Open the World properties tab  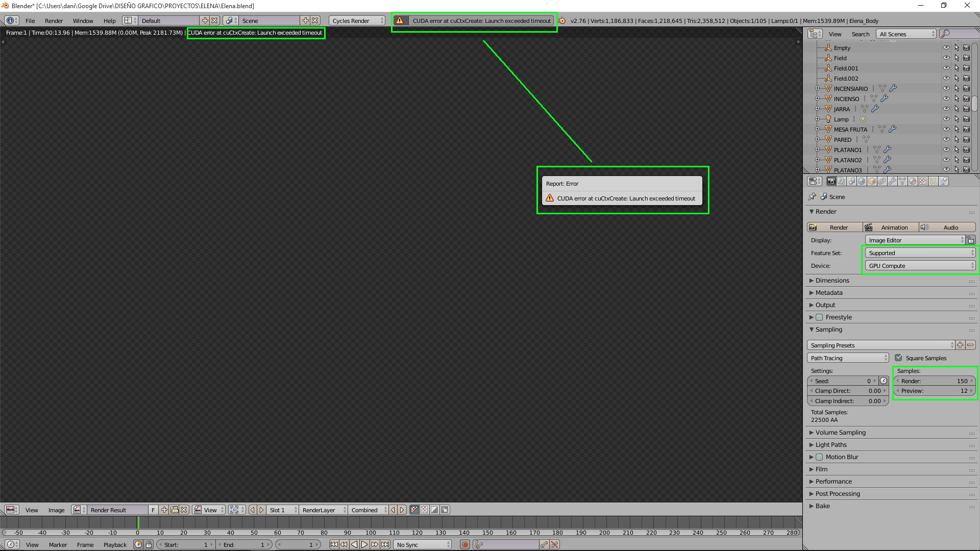(862, 181)
